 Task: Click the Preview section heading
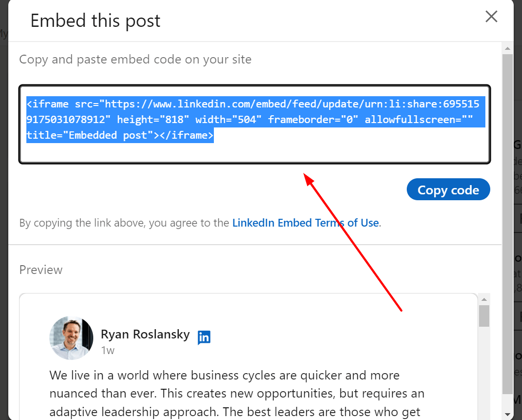click(41, 270)
